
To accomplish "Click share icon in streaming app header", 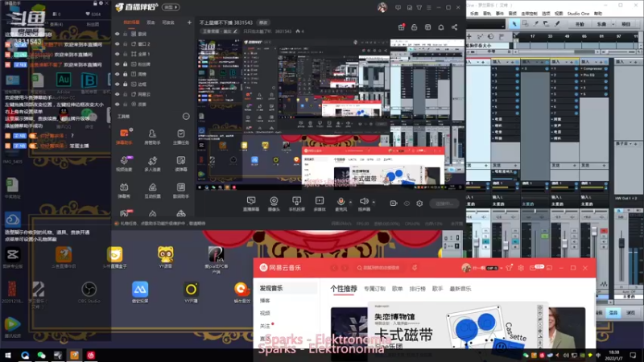I will click(454, 27).
